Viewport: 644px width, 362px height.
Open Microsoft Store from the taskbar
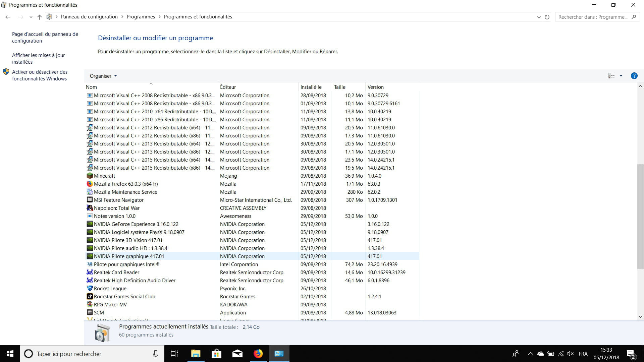coord(216,354)
